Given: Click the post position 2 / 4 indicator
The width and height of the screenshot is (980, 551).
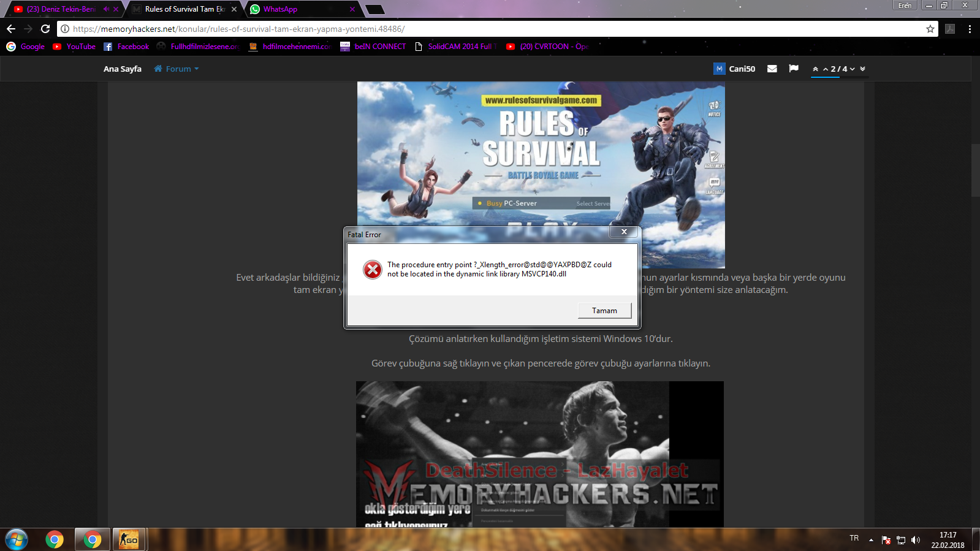Looking at the screenshot, I should [x=839, y=69].
